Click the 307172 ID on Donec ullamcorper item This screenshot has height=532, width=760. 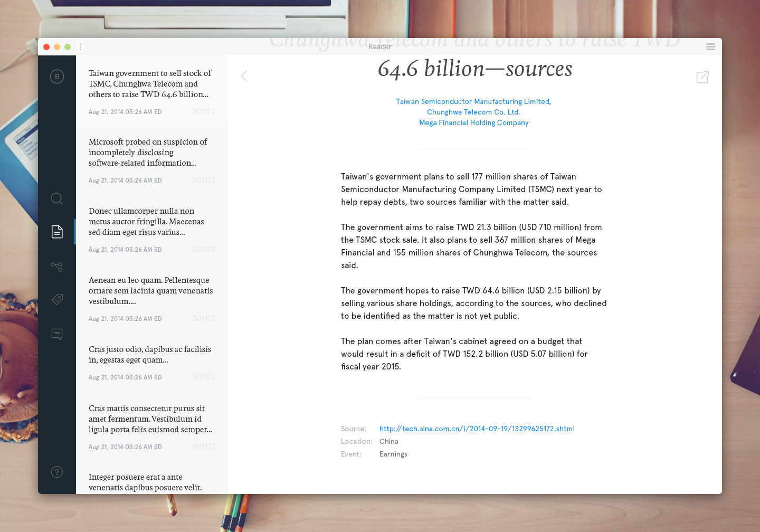[204, 250]
